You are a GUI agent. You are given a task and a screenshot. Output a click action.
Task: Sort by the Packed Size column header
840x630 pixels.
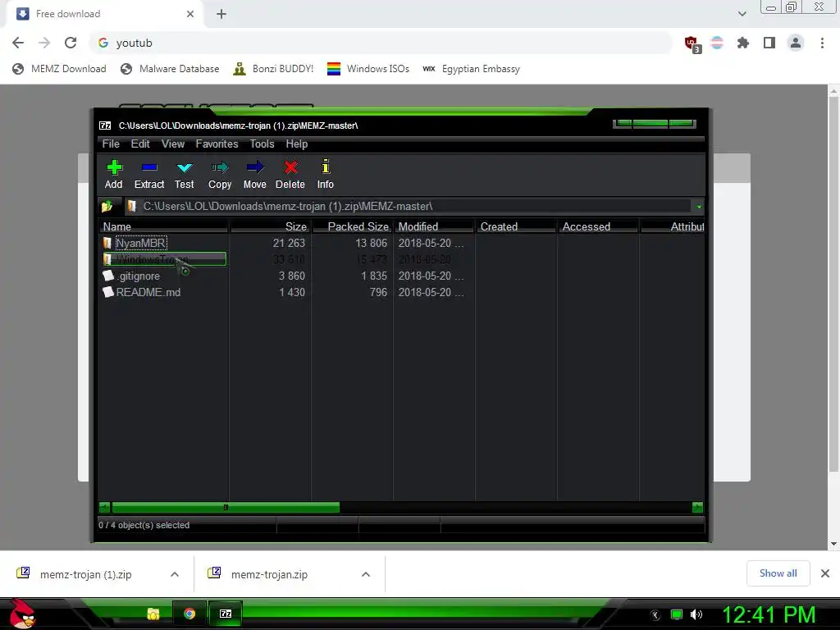pos(352,226)
